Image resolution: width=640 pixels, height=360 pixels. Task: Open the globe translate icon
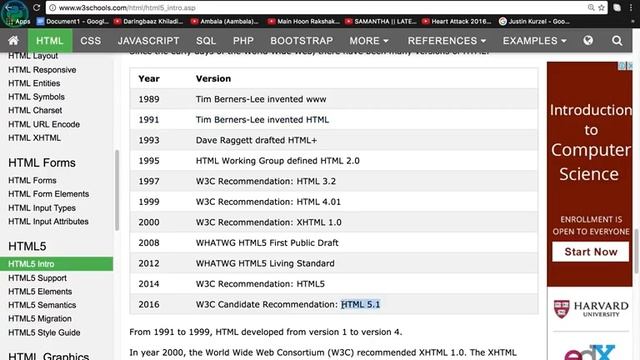[588, 40]
